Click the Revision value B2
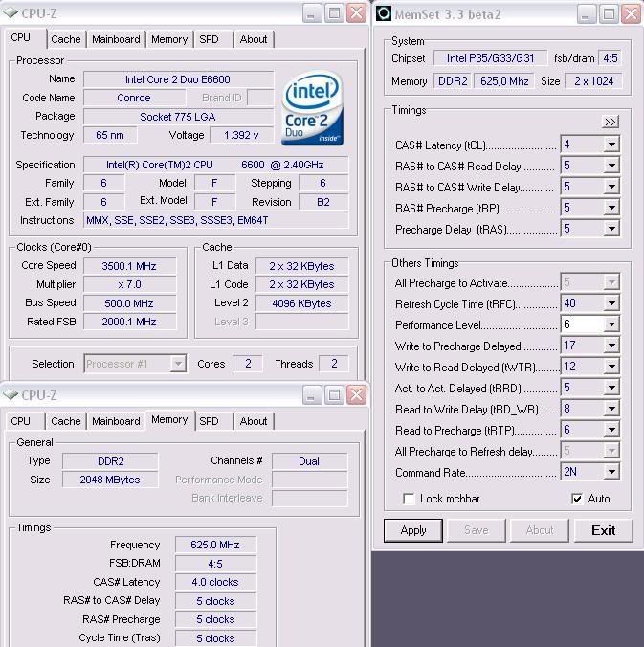644x647 pixels. pos(323,202)
